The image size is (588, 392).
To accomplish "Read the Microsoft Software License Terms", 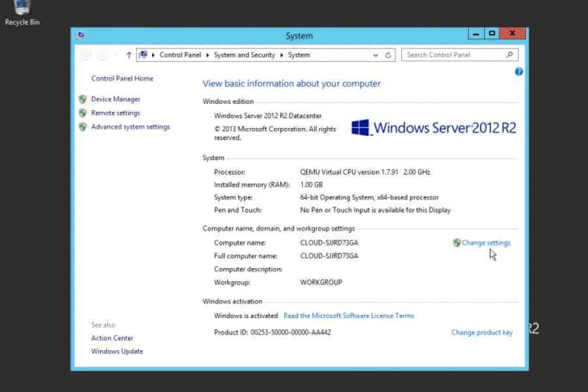I will 349,316.
